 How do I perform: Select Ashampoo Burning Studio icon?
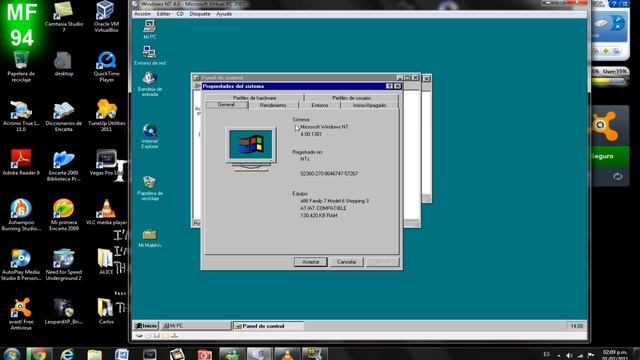click(x=21, y=215)
